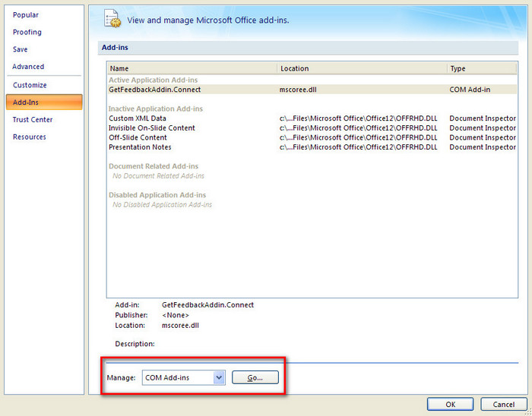The height and width of the screenshot is (416, 532).
Task: Open the Customize category
Action: pyautogui.click(x=30, y=85)
